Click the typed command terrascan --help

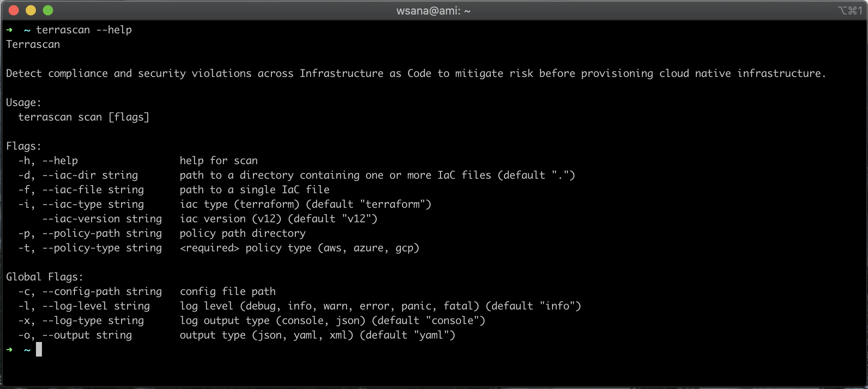[84, 30]
